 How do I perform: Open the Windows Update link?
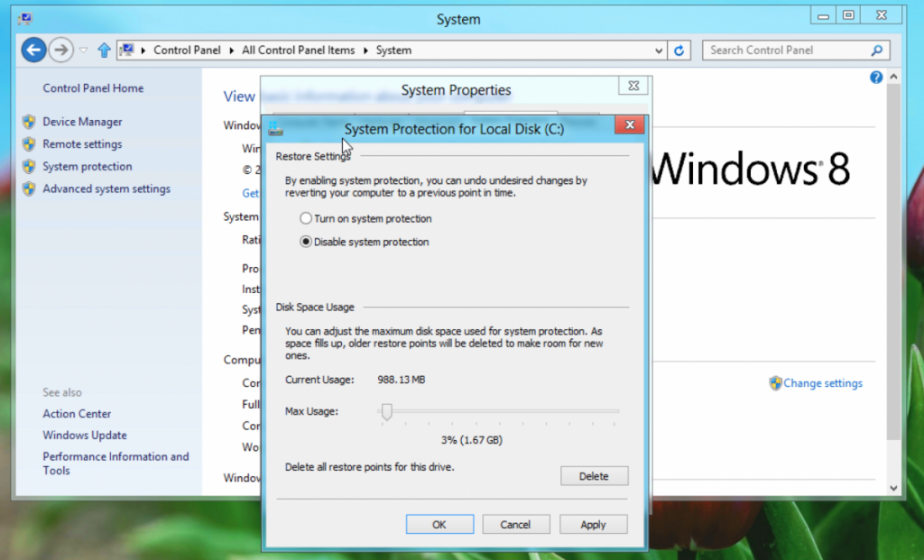click(85, 436)
